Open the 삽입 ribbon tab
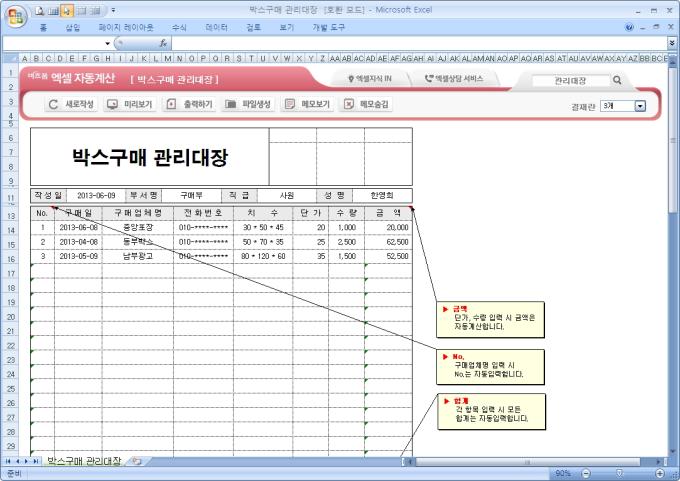This screenshot has height=481, width=680. tap(72, 28)
